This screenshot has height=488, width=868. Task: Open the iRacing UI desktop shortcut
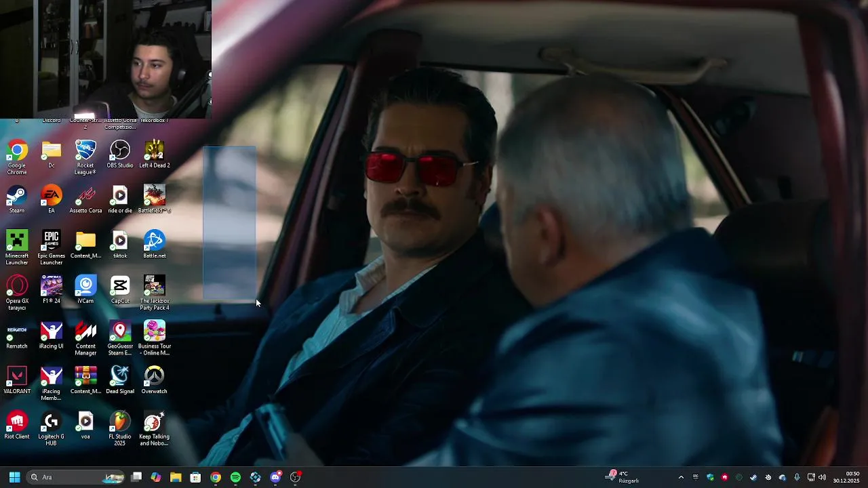coord(52,335)
